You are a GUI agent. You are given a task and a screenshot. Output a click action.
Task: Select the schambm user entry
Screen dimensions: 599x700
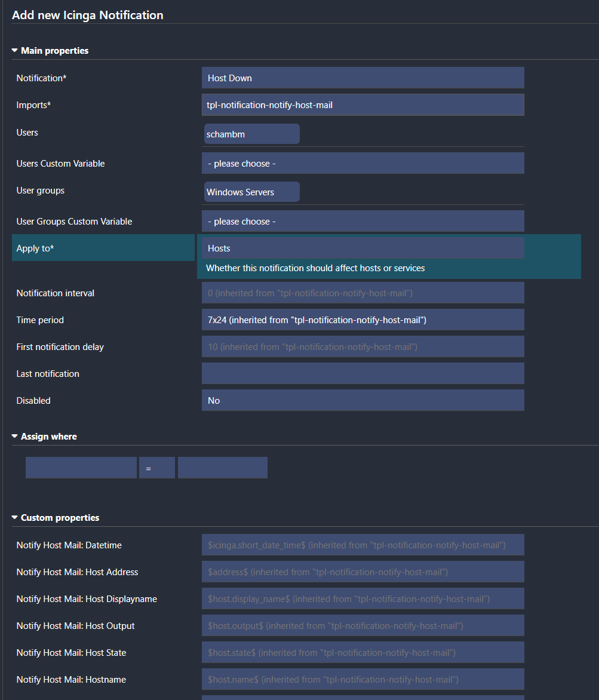[x=251, y=134]
